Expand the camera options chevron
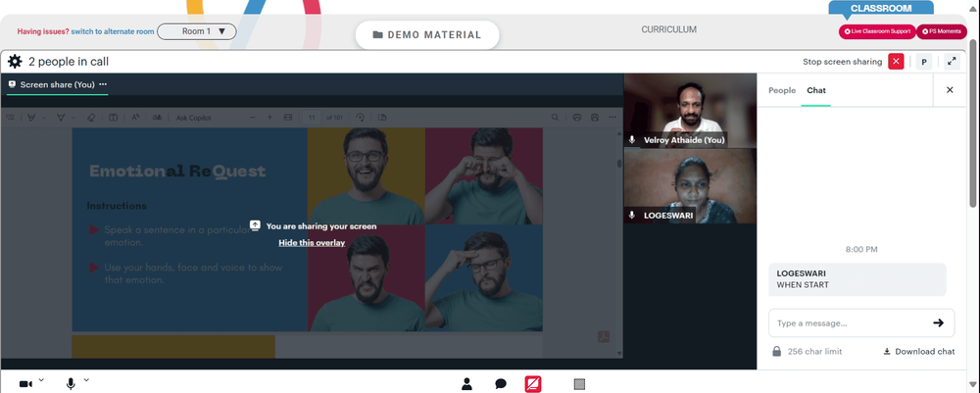Screen dimensions: 980x393 tap(41, 379)
